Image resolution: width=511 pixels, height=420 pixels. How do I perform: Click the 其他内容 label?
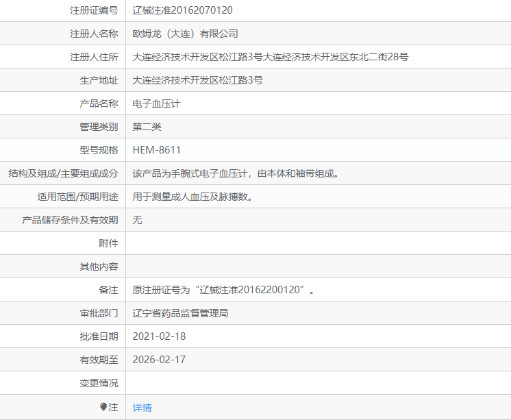point(99,267)
